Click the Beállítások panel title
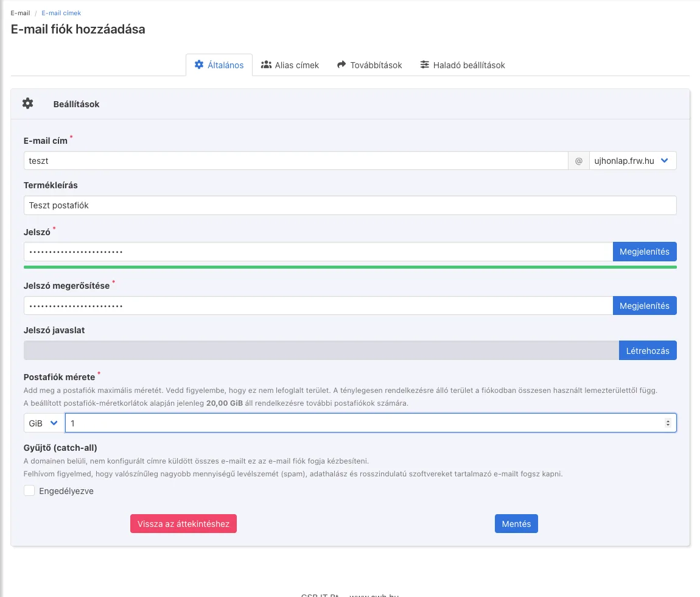Image resolution: width=700 pixels, height=597 pixels. [76, 104]
